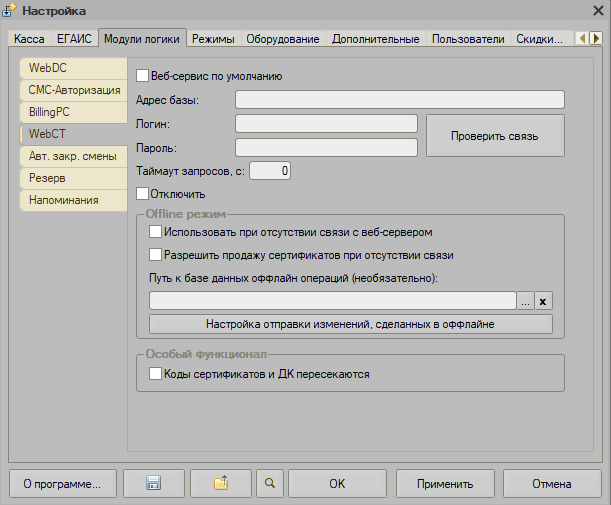The height and width of the screenshot is (505, 611).
Task: Check Использовать при отсутствии связи с веб-сервером
Action: tap(155, 231)
